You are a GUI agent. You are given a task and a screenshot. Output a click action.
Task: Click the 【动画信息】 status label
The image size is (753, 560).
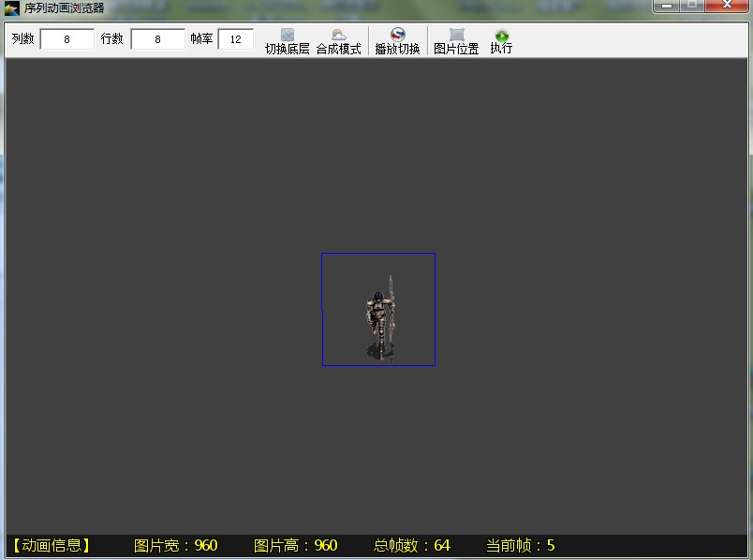(x=52, y=545)
